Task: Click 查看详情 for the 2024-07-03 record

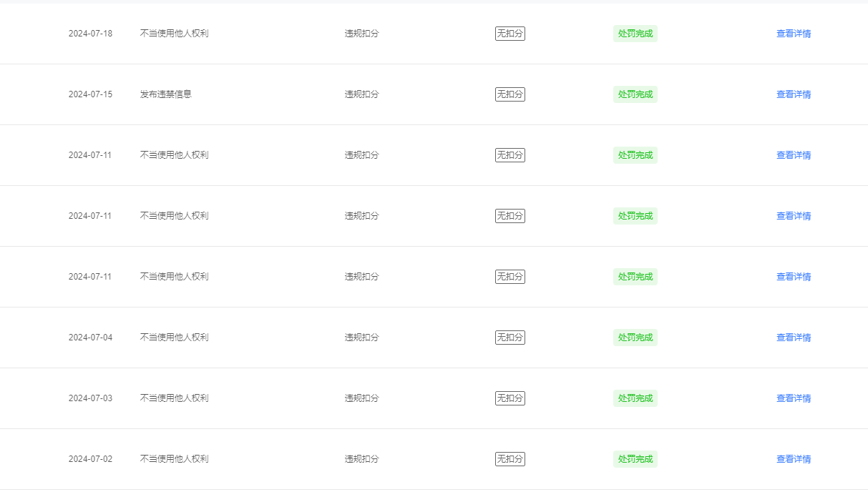Action: (794, 398)
